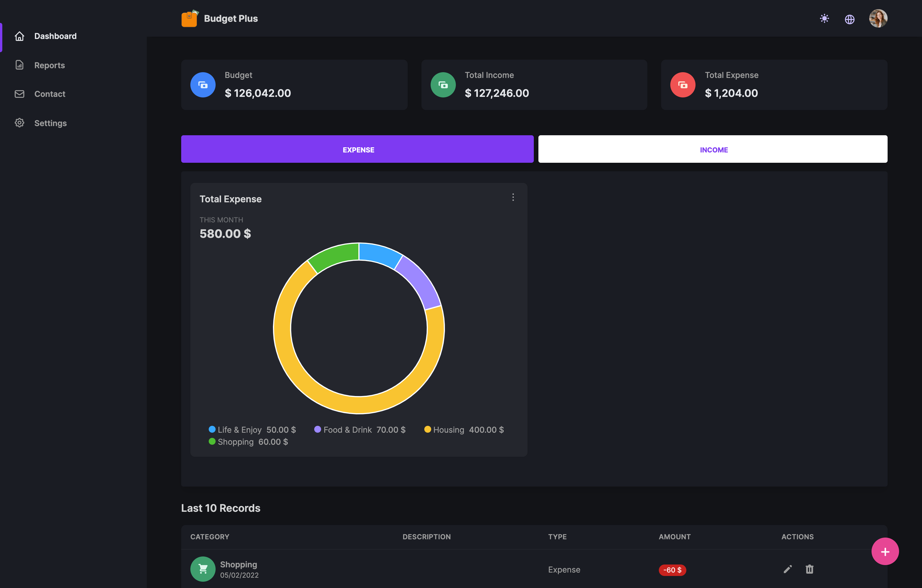Toggle light theme with sun icon
This screenshot has width=922, height=588.
(824, 18)
